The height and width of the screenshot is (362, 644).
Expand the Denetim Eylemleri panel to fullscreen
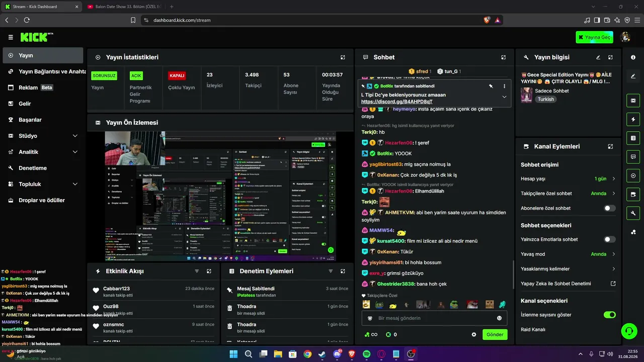click(343, 271)
